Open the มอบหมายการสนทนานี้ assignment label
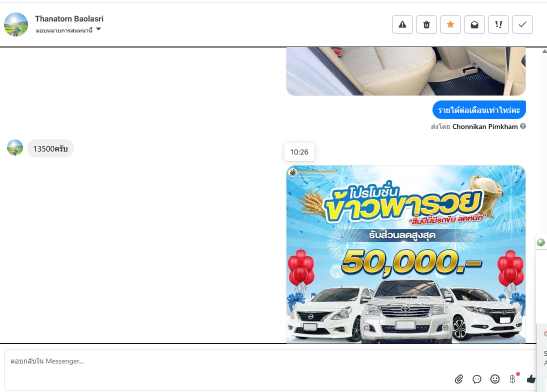Viewport: 547px width, 392px height. pos(64,30)
